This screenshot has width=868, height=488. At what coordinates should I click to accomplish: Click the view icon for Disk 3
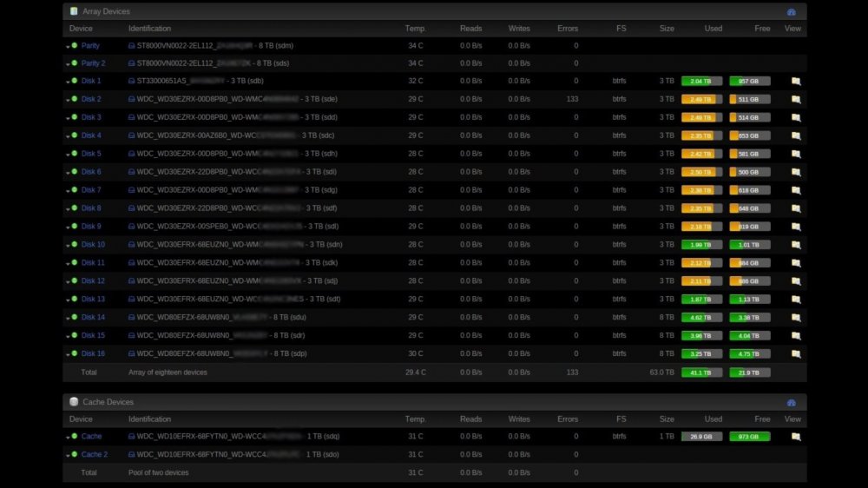coord(795,117)
